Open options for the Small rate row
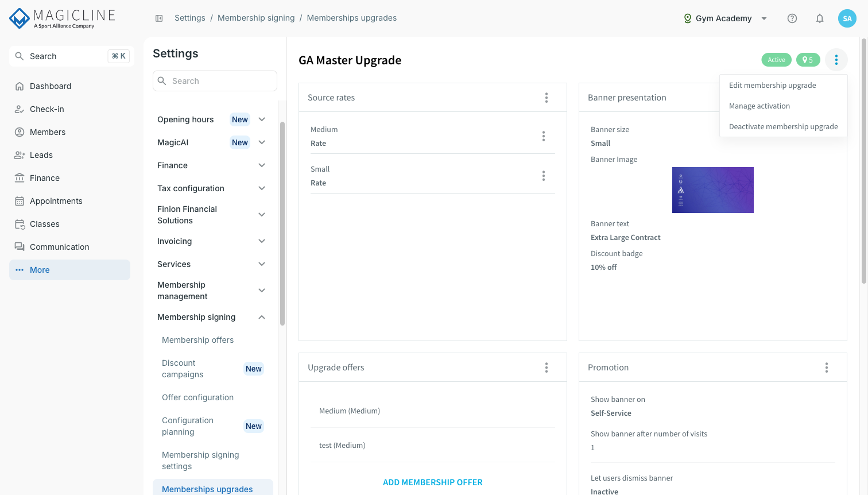 (544, 176)
